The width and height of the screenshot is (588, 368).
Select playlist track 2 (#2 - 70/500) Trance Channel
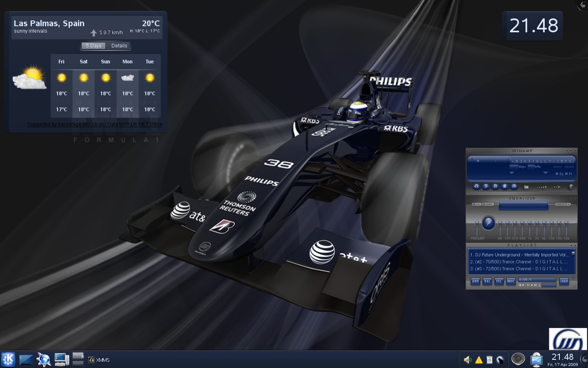point(519,262)
